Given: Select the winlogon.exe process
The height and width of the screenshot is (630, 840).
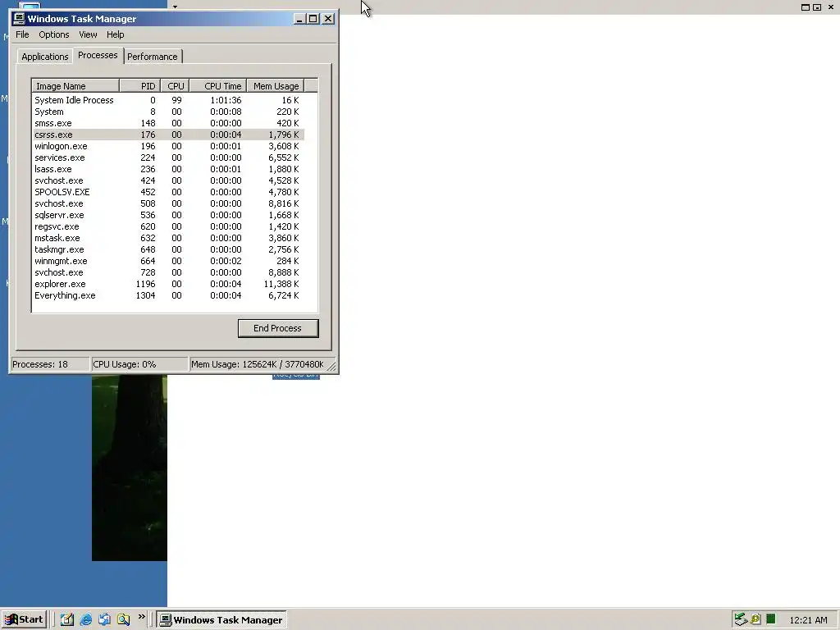Looking at the screenshot, I should click(168, 146).
